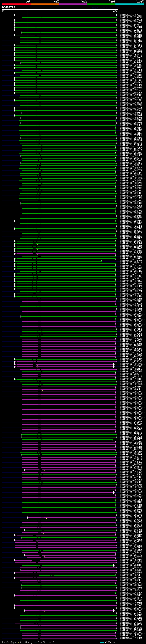Click the UniRef100_Q9U3U0 label
This screenshot has width=146, height=644.
coord(131,241)
